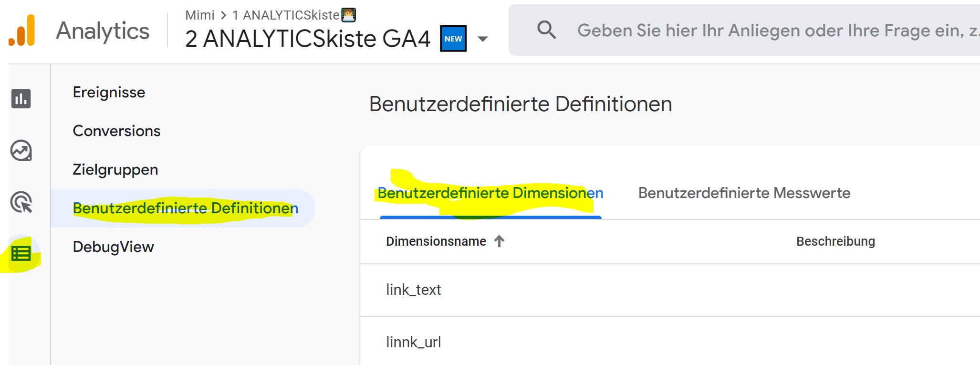
Task: Expand the property selector dropdown arrow
Action: click(483, 39)
